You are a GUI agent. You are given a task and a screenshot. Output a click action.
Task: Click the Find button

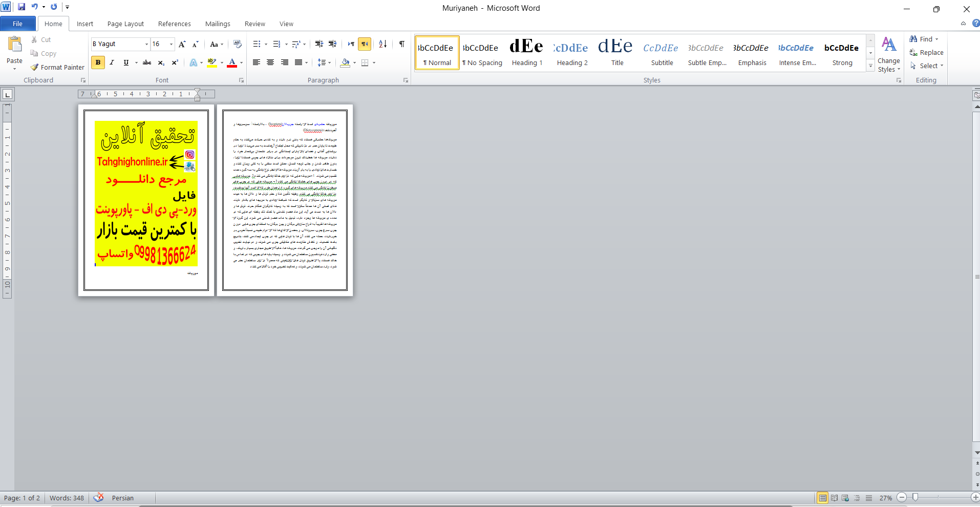[924, 39]
